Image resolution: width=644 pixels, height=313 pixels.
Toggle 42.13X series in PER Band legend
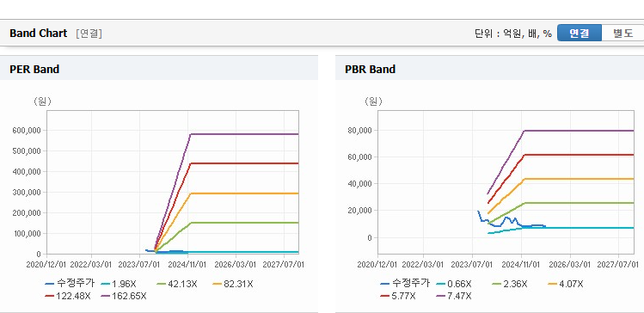click(177, 284)
